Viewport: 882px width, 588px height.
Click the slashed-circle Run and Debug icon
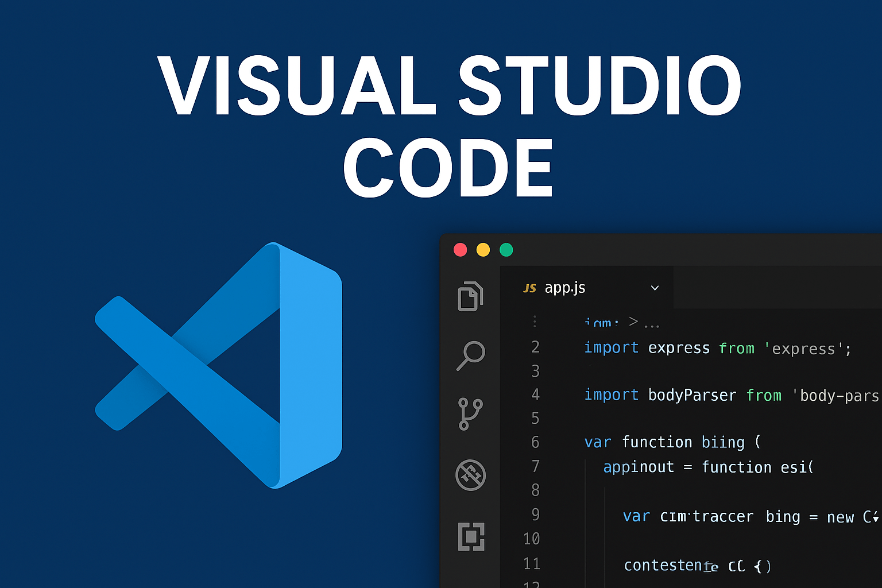(x=470, y=475)
